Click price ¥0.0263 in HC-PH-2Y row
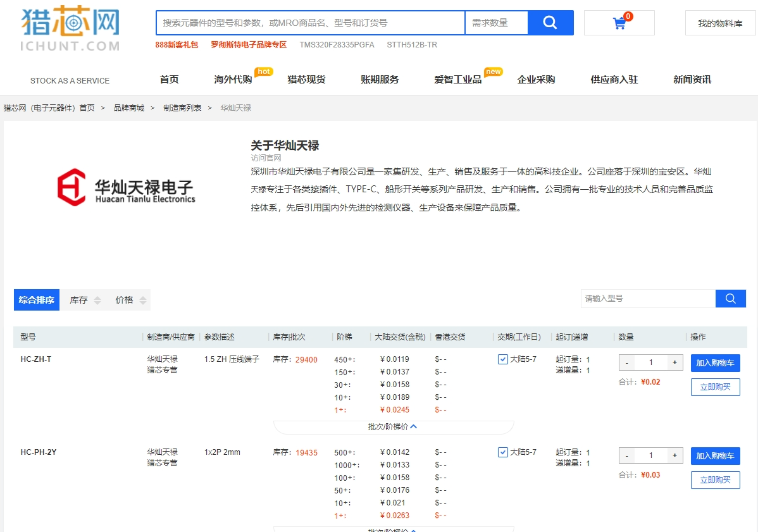758x532 pixels. coord(394,516)
